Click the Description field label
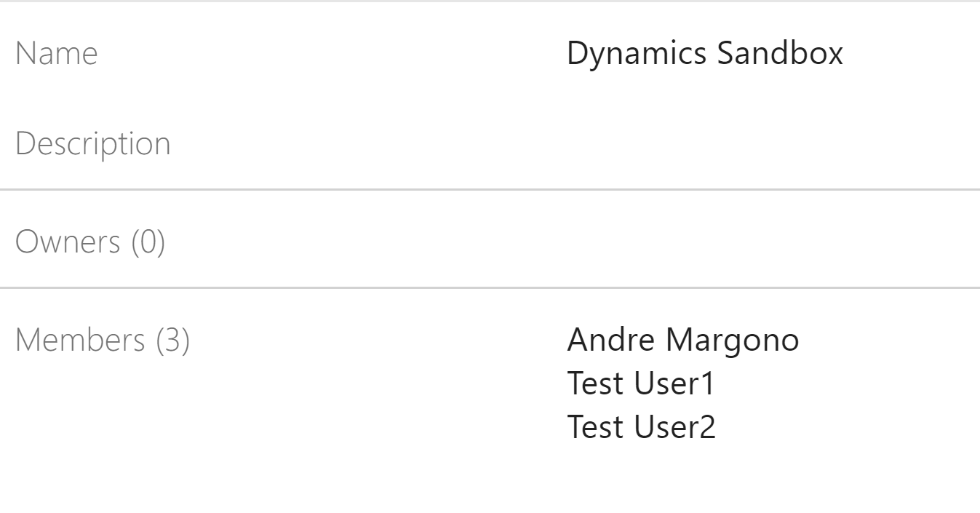Image resolution: width=980 pixels, height=513 pixels. click(92, 143)
